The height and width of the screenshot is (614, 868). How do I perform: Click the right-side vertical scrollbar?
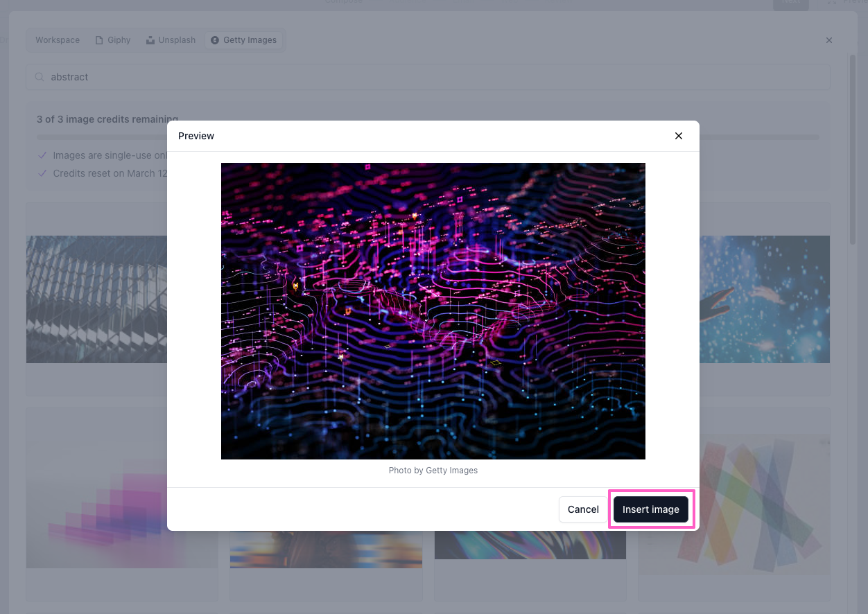pos(853,149)
